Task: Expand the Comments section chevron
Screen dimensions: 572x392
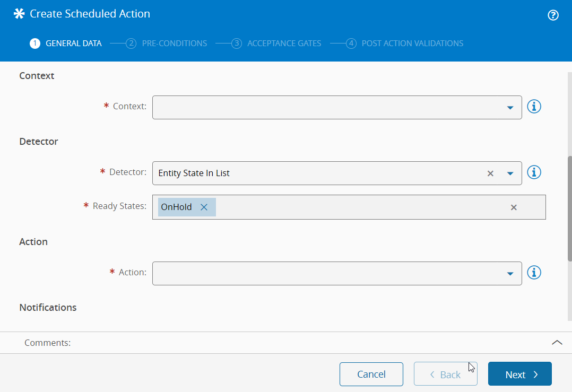Action: coord(557,343)
